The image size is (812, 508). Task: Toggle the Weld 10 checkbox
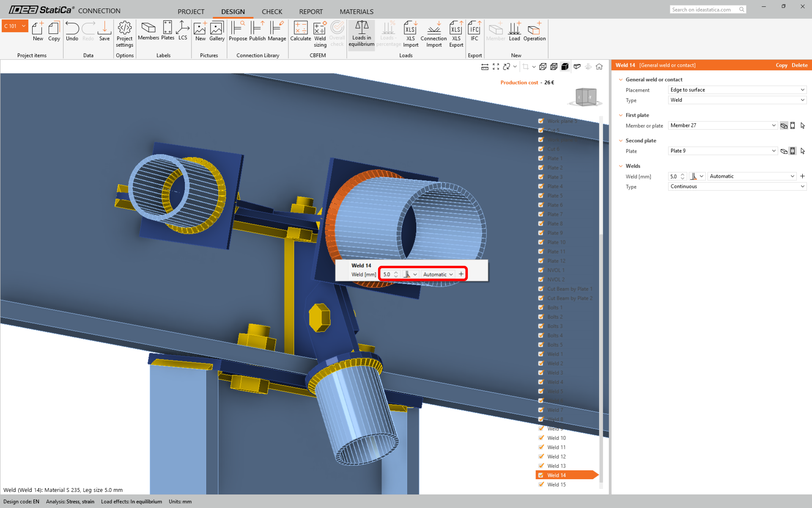541,438
